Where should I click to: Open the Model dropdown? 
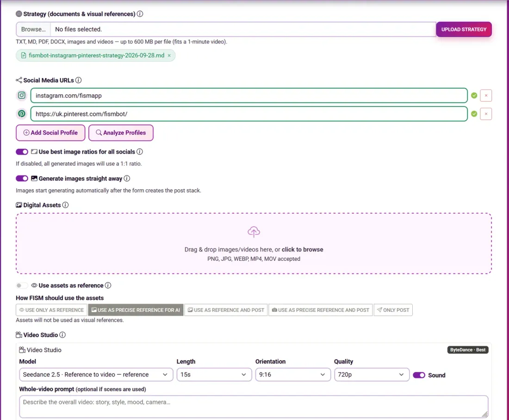point(96,375)
